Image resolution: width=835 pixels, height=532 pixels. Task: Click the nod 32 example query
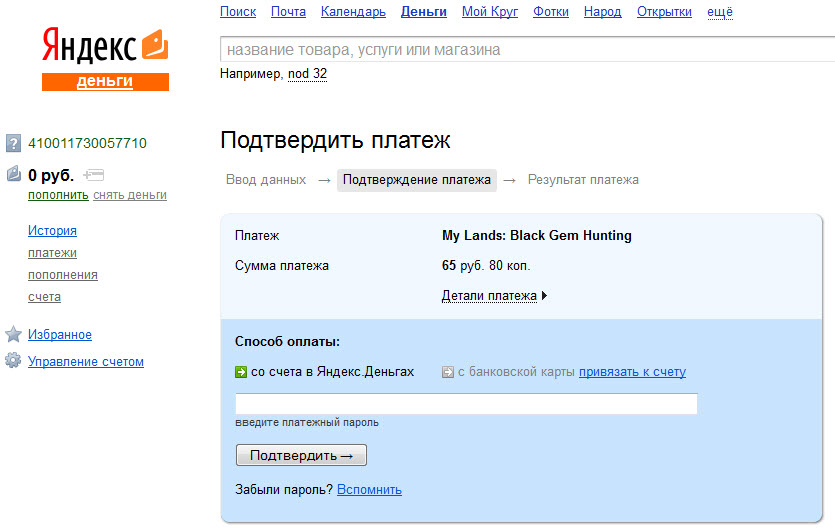click(x=307, y=73)
